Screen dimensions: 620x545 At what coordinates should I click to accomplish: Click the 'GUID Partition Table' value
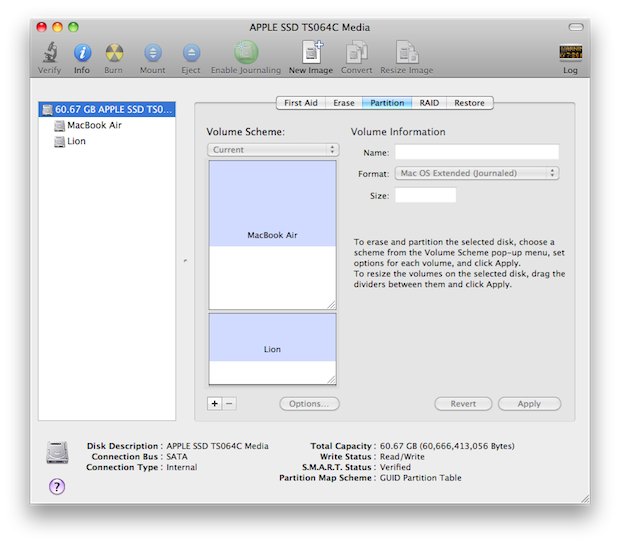pos(420,478)
